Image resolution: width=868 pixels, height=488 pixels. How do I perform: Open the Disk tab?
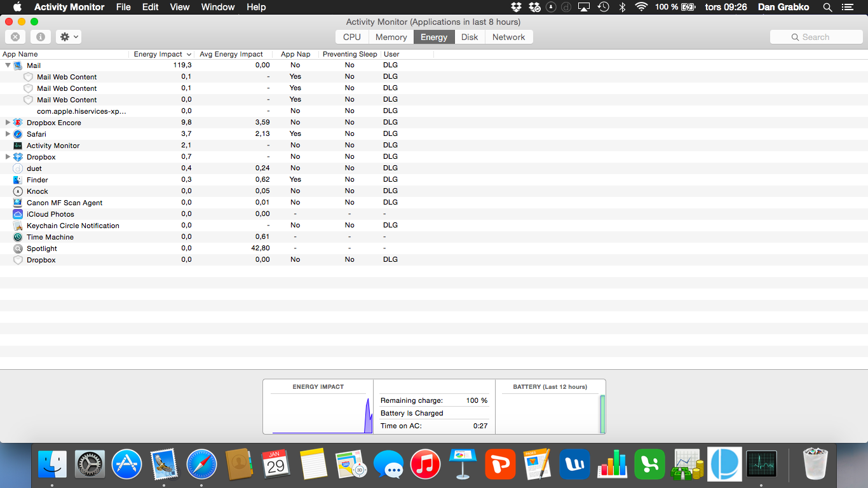click(470, 37)
